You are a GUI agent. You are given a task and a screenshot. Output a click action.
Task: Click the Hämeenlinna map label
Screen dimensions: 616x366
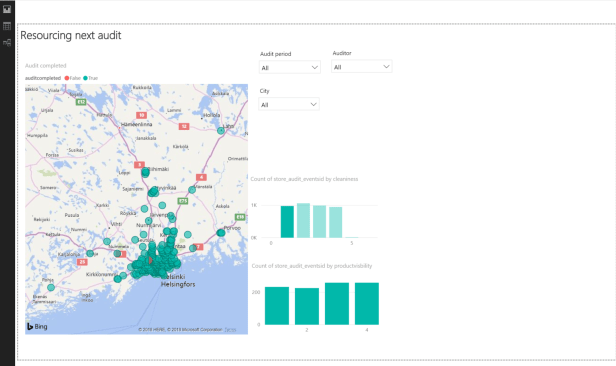(136, 124)
